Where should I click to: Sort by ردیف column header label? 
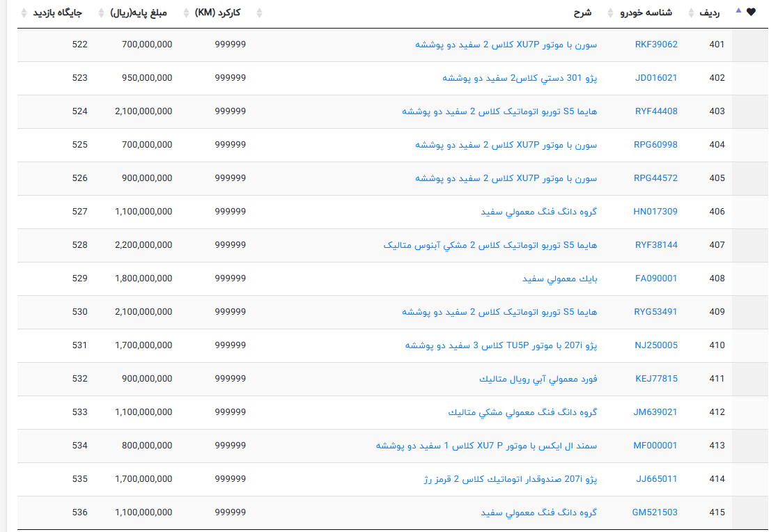point(710,13)
